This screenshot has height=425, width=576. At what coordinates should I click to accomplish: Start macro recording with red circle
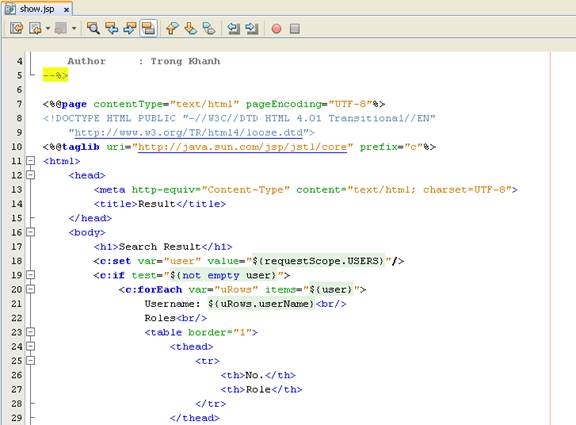click(277, 29)
